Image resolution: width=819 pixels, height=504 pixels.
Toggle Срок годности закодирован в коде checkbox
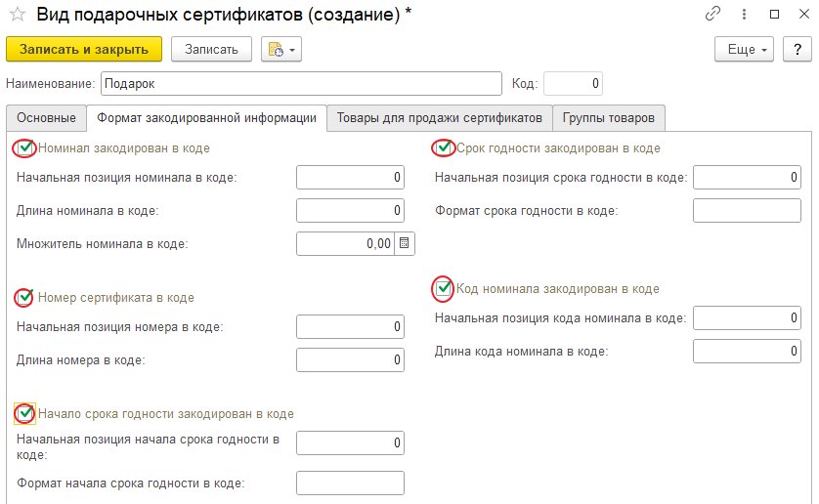(444, 148)
